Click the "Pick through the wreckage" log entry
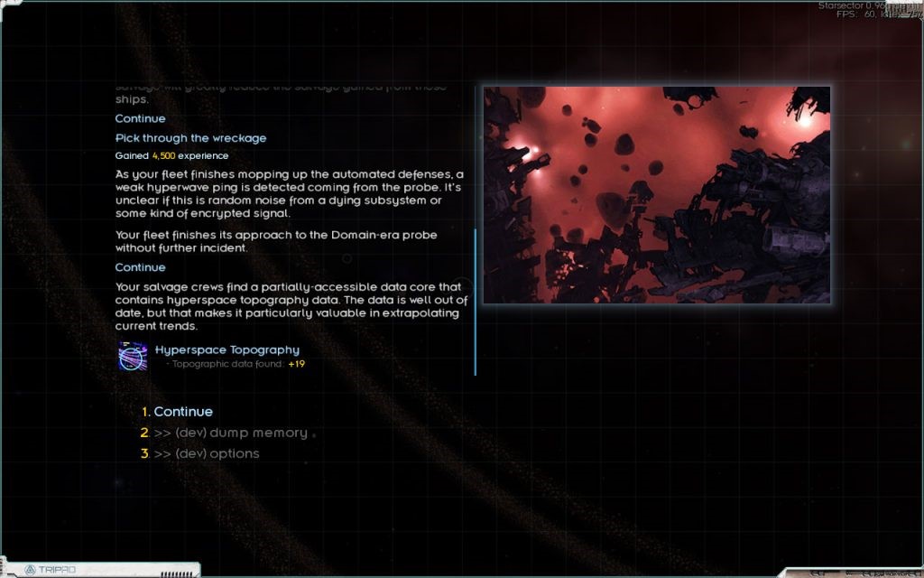 tap(190, 138)
